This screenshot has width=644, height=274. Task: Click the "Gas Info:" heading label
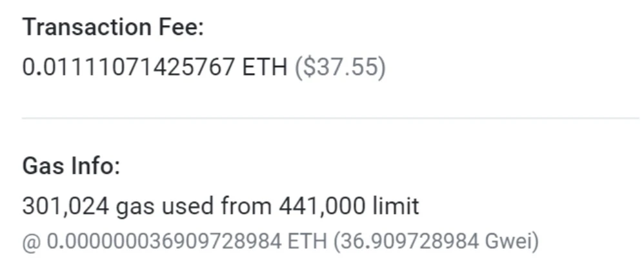(x=71, y=166)
